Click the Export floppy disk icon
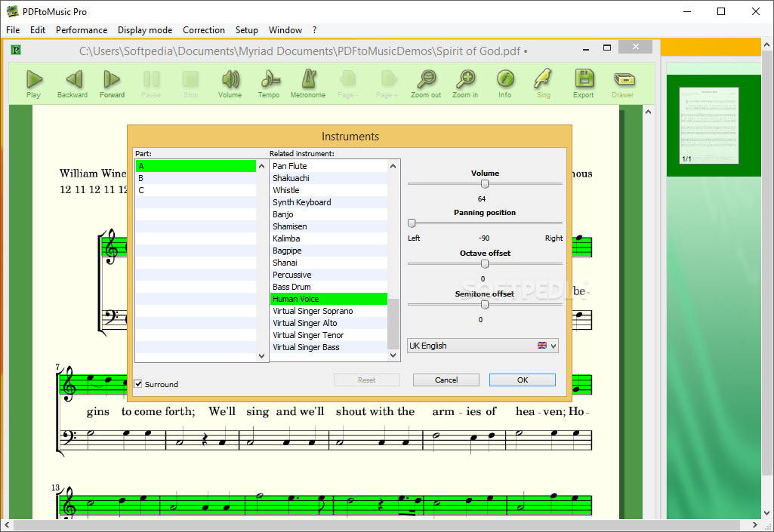Viewport: 774px width, 532px height. 584,79
